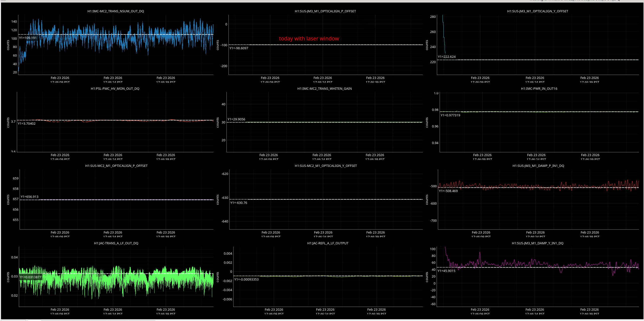Click the red 'today with laser window' annotation

coord(309,39)
